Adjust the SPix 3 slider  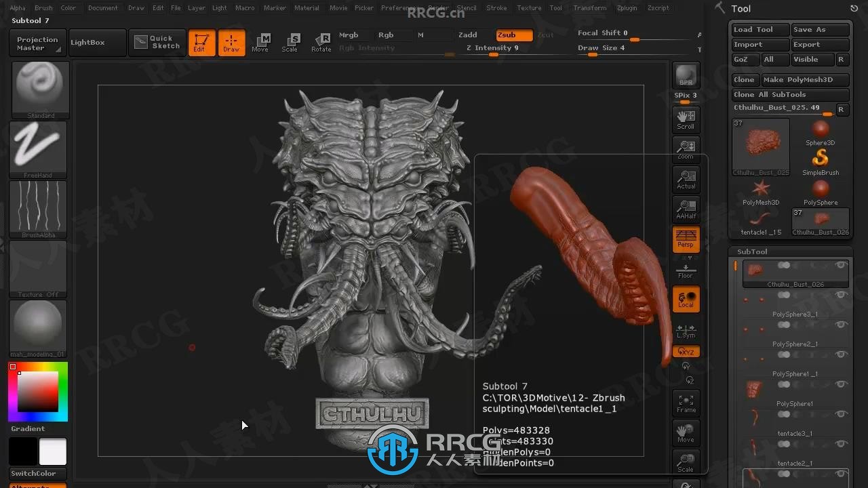click(686, 98)
